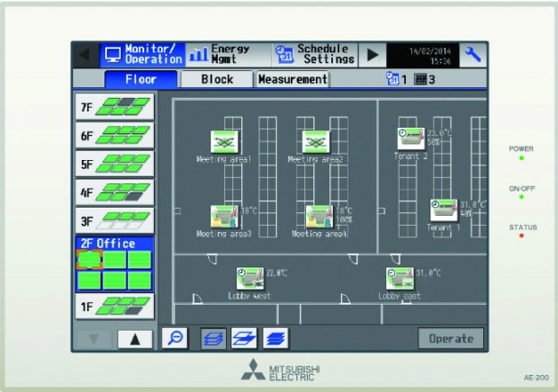Go to previous menu page with left arrow
This screenshot has width=558, height=392.
(85, 55)
